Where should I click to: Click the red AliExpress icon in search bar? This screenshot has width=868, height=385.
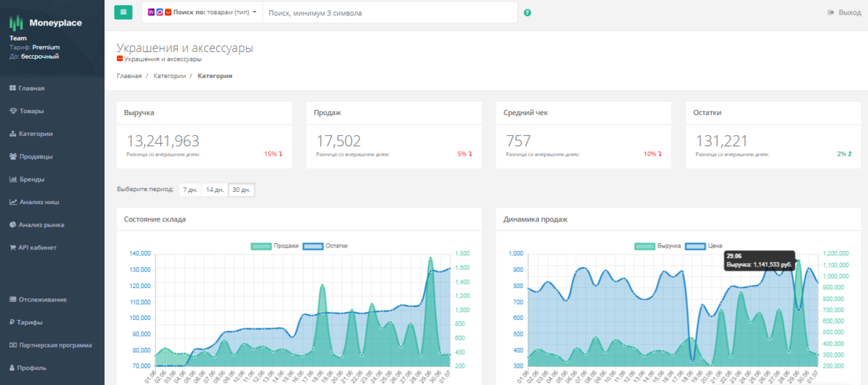tap(168, 12)
